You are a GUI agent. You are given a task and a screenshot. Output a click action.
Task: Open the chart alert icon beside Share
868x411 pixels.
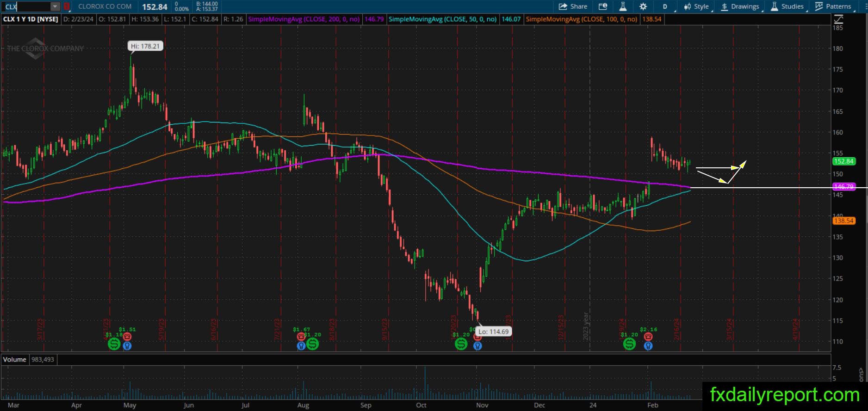coord(602,6)
